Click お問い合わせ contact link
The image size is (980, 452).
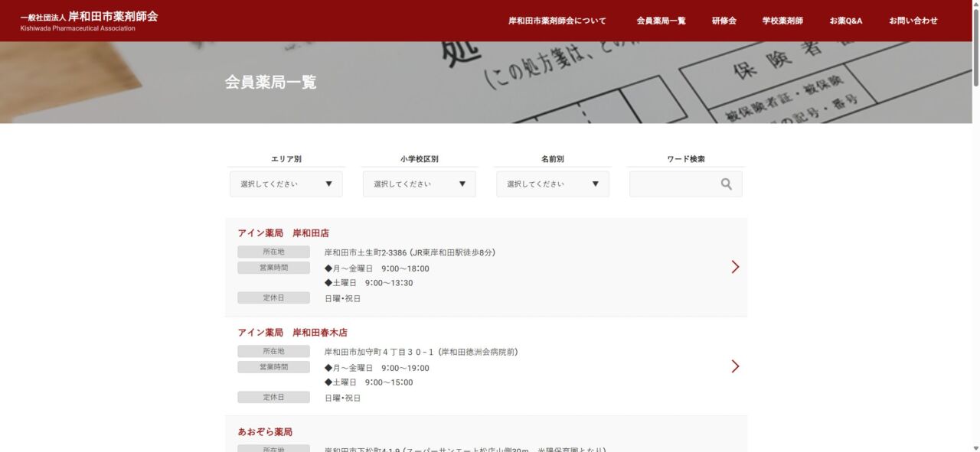pos(913,21)
